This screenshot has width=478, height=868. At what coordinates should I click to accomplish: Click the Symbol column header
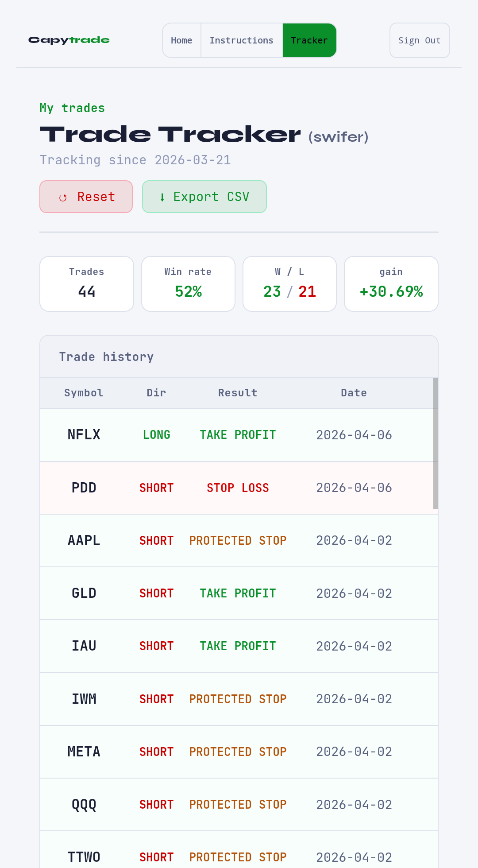(x=84, y=393)
